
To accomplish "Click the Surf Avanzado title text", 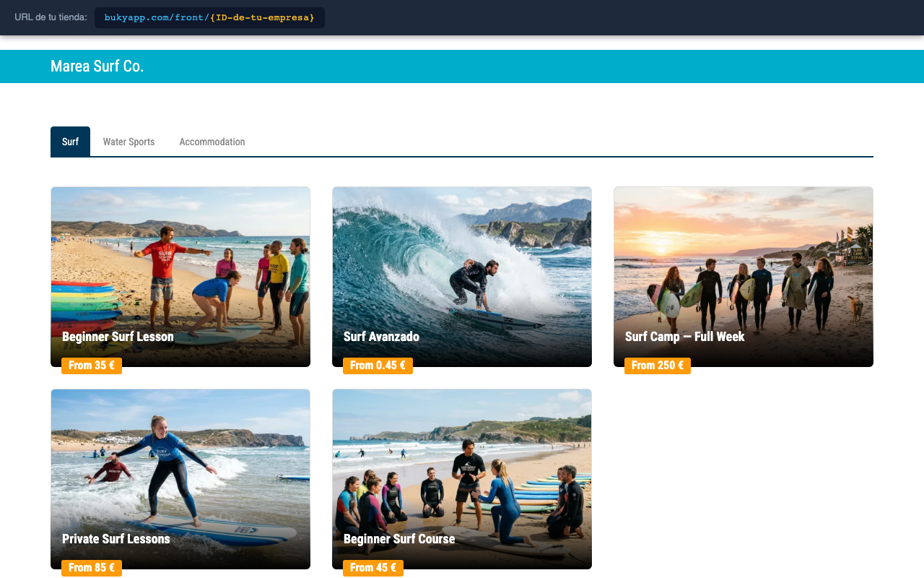I will (x=381, y=337).
